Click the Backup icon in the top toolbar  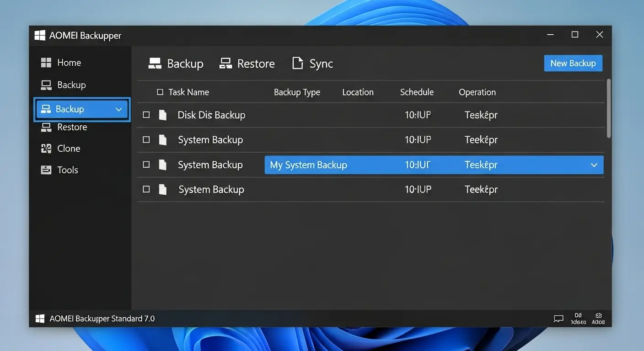click(x=155, y=64)
